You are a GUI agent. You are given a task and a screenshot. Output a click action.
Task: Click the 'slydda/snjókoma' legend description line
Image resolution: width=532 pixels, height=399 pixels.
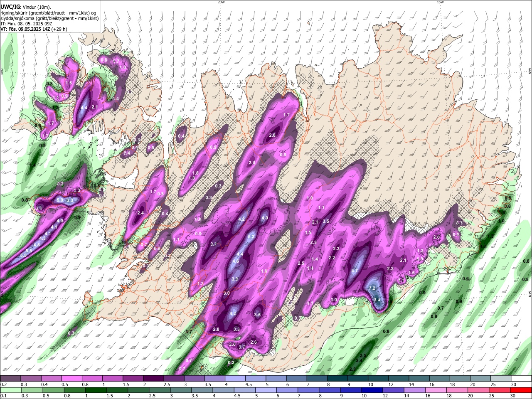49,18
